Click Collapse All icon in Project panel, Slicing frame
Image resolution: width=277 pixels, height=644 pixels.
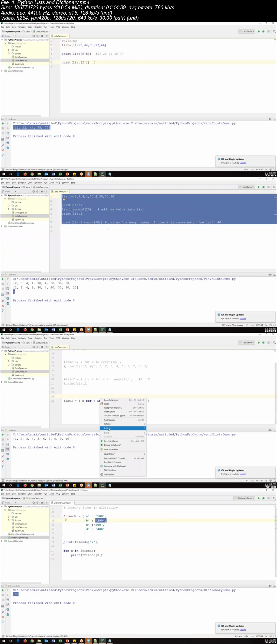click(x=38, y=36)
